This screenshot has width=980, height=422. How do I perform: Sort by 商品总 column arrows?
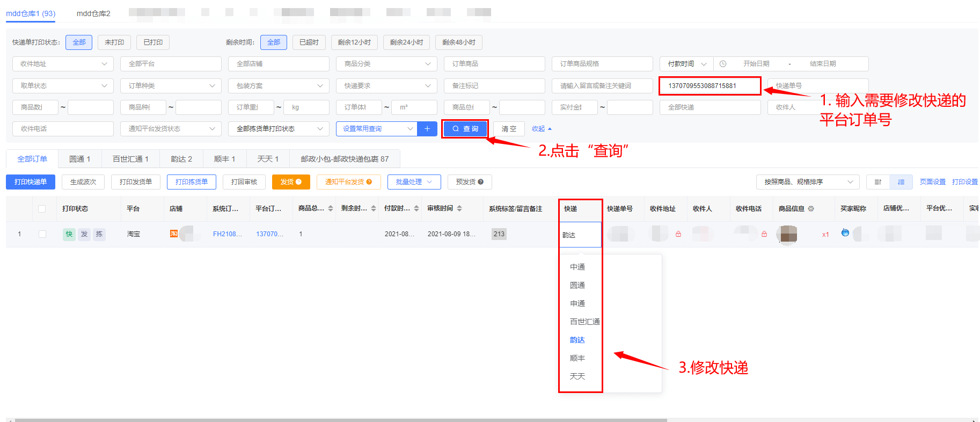[331, 208]
